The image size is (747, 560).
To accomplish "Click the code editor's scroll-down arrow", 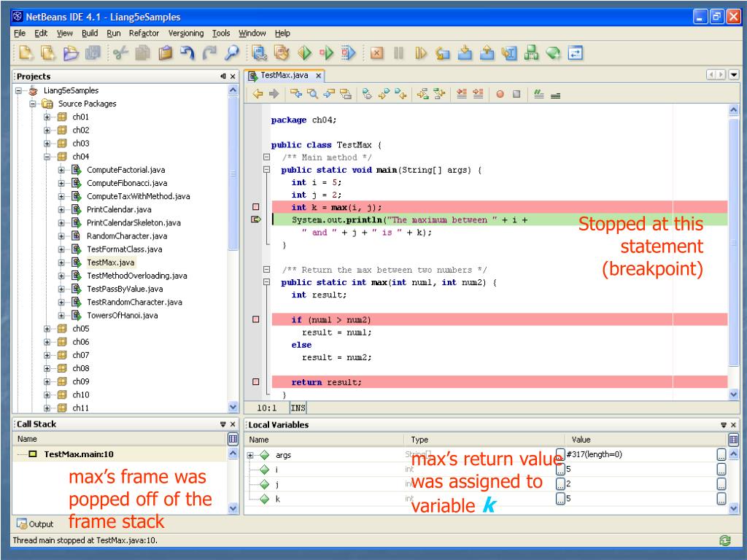I will (734, 394).
